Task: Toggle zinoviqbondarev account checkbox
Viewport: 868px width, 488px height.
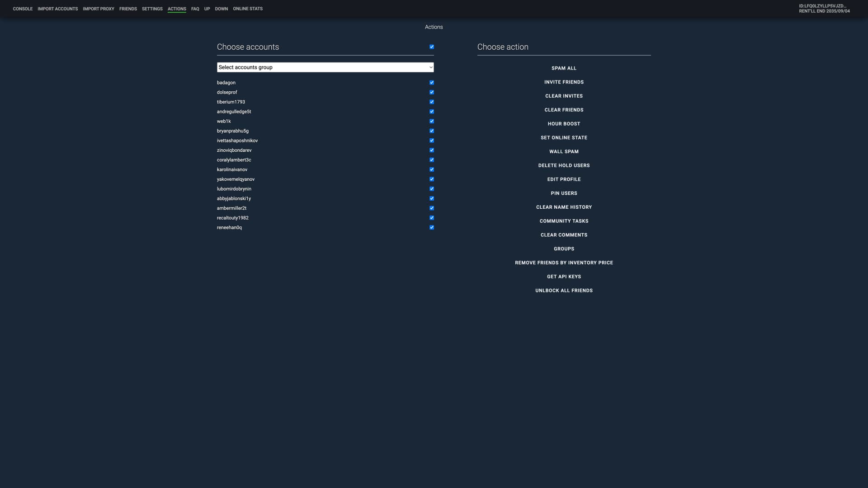Action: 432,150
